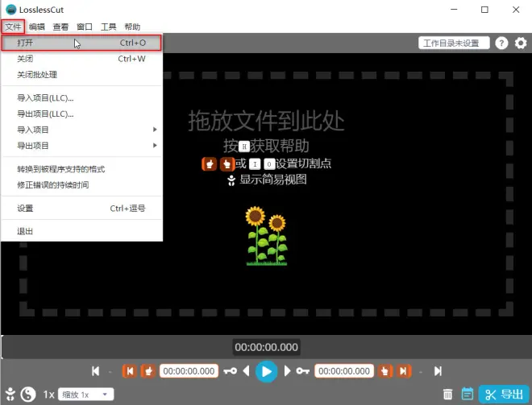Click the LosslessCut app icon in title bar

11,10
